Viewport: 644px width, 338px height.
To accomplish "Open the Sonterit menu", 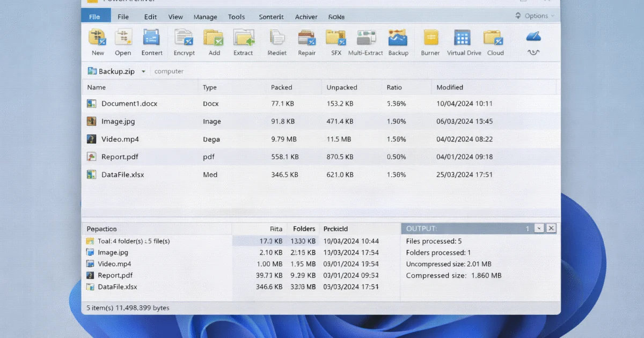I will pyautogui.click(x=271, y=17).
